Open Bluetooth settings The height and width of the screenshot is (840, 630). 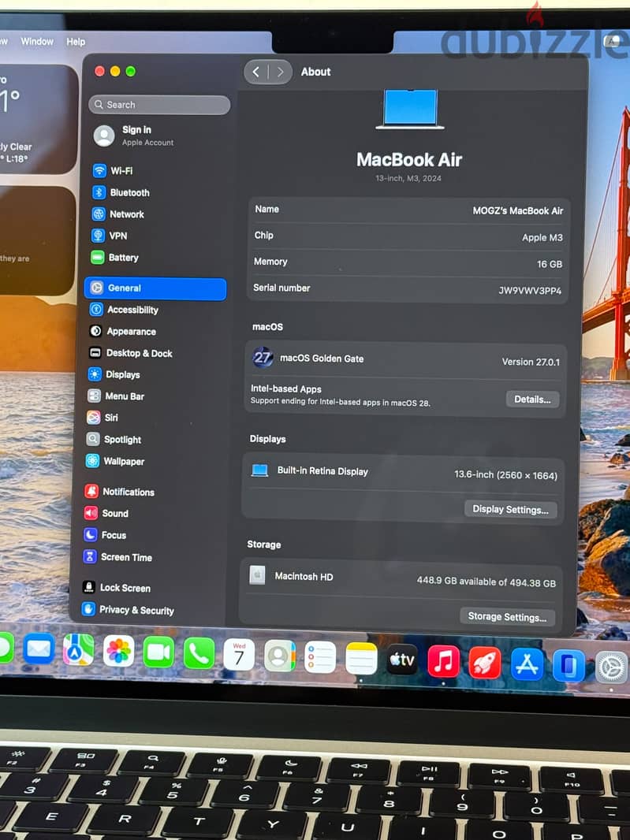(x=121, y=192)
